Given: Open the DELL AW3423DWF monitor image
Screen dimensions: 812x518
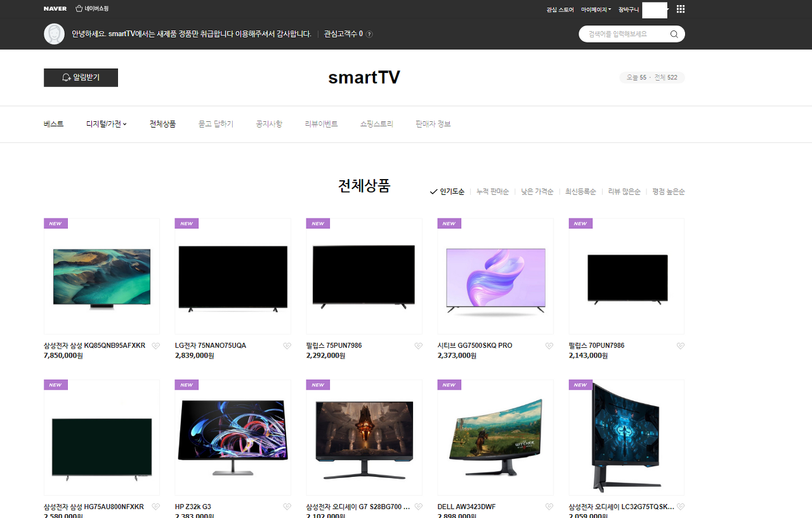Looking at the screenshot, I should 495,437.
